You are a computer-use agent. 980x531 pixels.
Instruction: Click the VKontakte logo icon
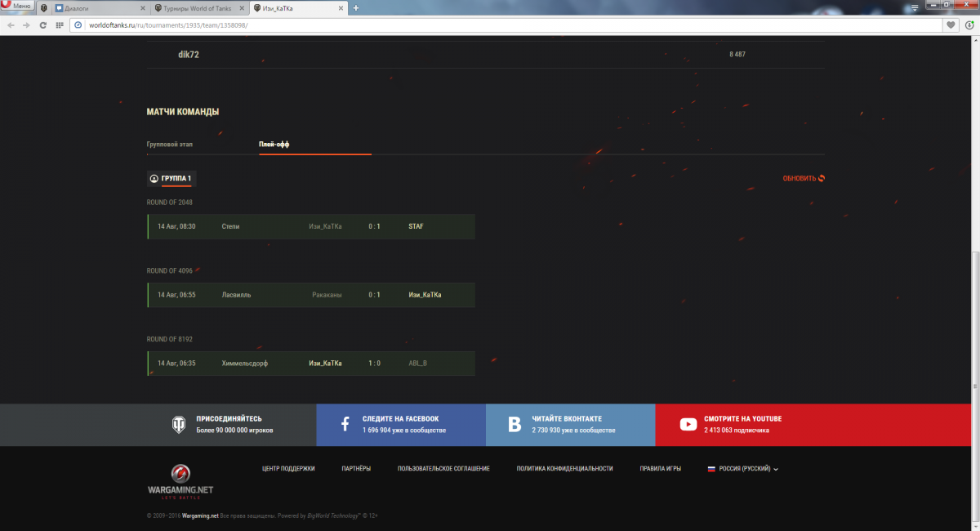(x=514, y=424)
